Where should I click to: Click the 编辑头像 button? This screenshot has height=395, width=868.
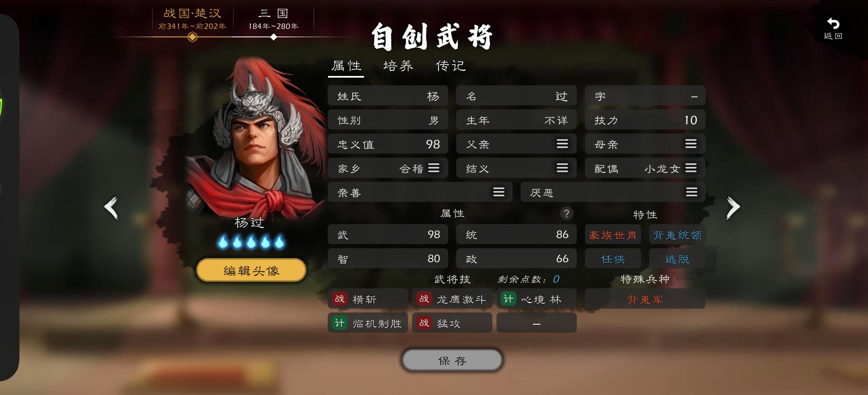point(251,270)
